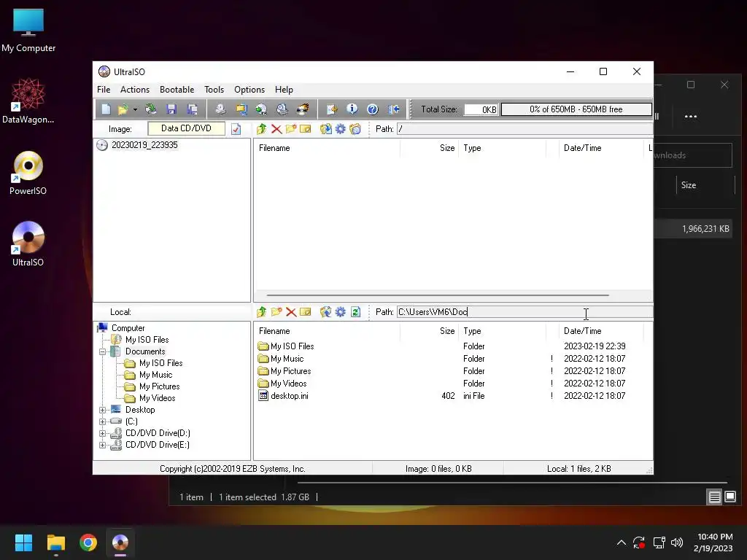Viewport: 747px width, 560px height.
Task: Expand the CD/DVD Drive(E:) node
Action: [x=102, y=446]
